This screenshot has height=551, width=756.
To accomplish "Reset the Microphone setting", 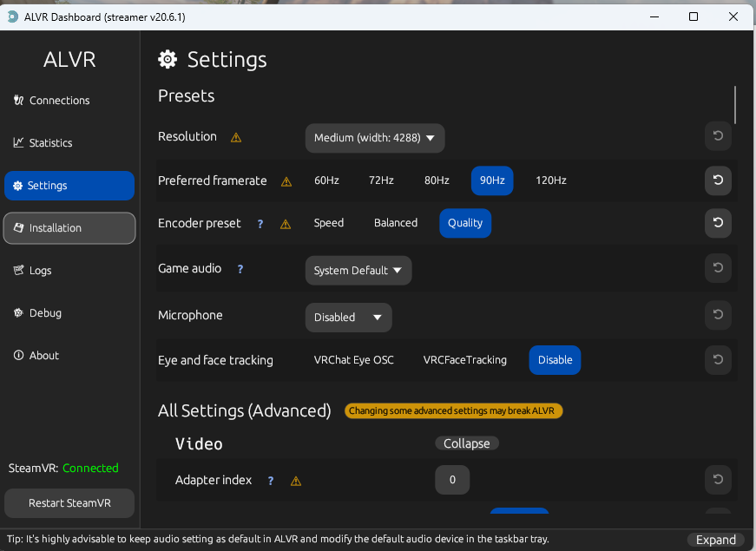I will tap(718, 315).
